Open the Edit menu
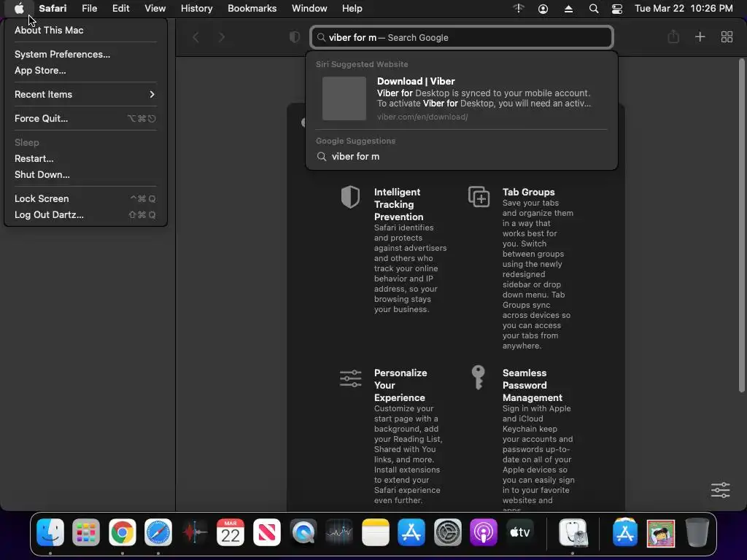This screenshot has width=747, height=560. [120, 9]
